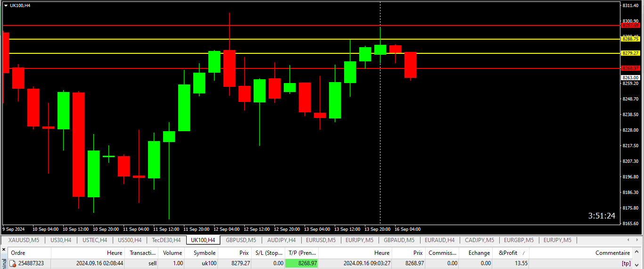Open the EURUSD,M5 chart tab
This screenshot has width=644, height=269.
click(321, 240)
